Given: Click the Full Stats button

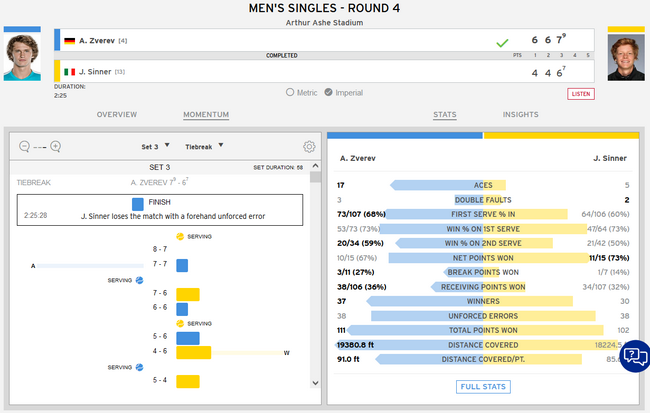Looking at the screenshot, I should [483, 387].
